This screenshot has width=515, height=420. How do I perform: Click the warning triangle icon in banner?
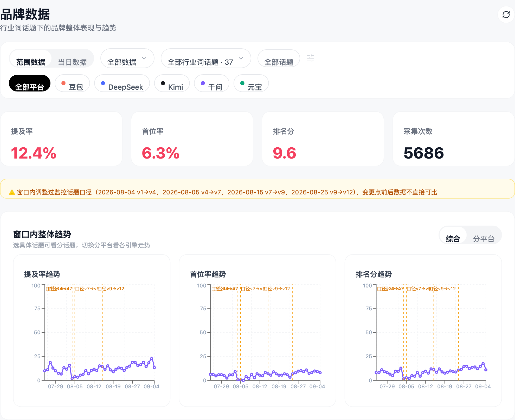[12, 192]
